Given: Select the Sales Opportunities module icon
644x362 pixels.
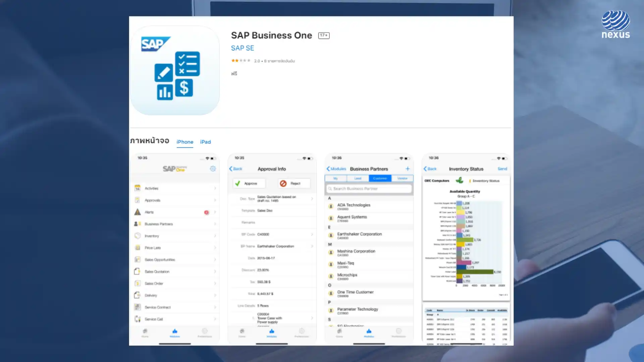Looking at the screenshot, I should [x=138, y=259].
